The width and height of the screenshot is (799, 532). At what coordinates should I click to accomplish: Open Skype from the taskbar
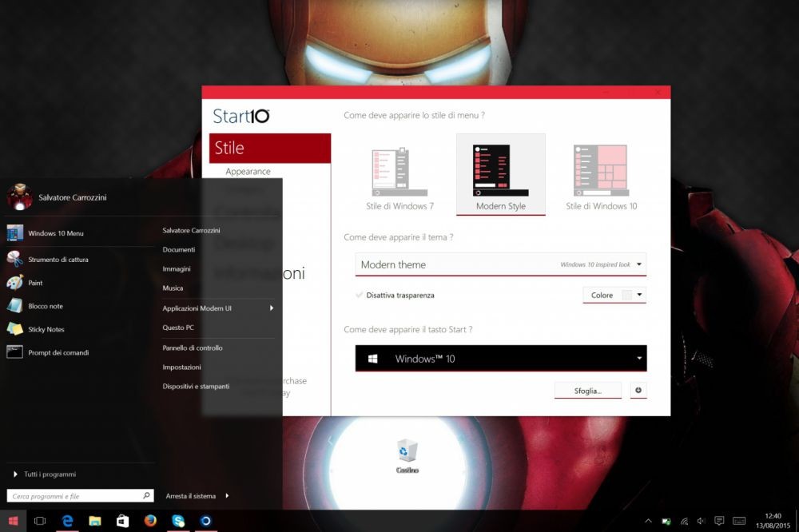click(x=178, y=521)
